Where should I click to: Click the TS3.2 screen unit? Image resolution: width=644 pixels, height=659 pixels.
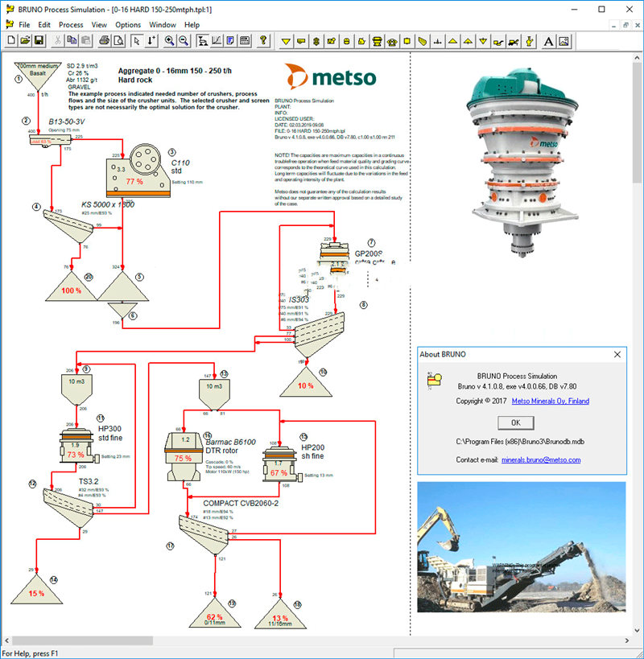point(68,508)
